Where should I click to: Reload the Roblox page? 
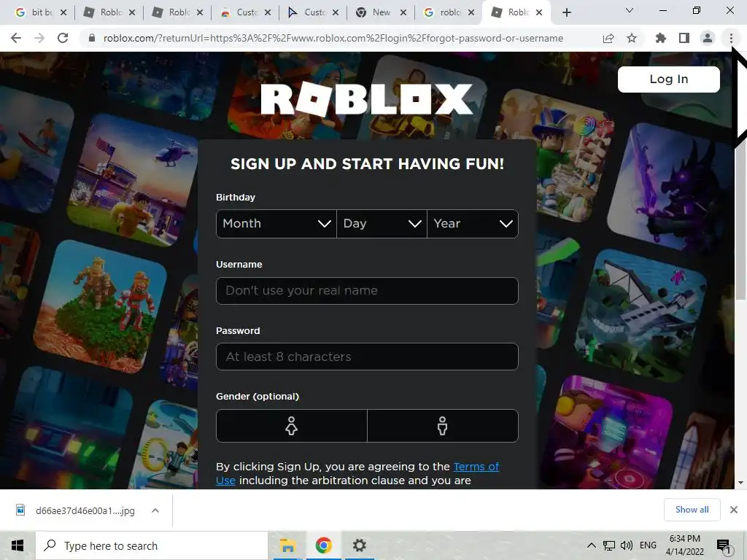(x=63, y=38)
